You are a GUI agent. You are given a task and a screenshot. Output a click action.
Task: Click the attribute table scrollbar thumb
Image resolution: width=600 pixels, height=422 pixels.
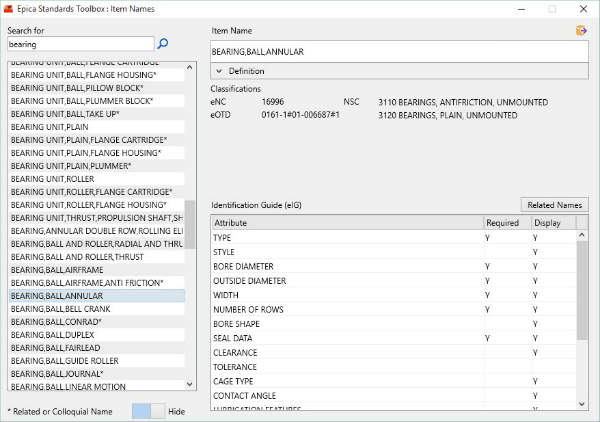(582, 290)
